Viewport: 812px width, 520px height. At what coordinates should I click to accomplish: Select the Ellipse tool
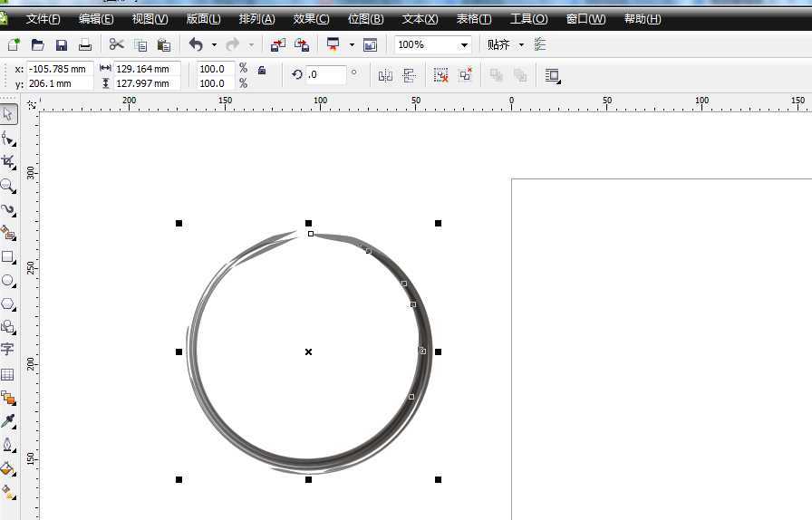(8, 281)
